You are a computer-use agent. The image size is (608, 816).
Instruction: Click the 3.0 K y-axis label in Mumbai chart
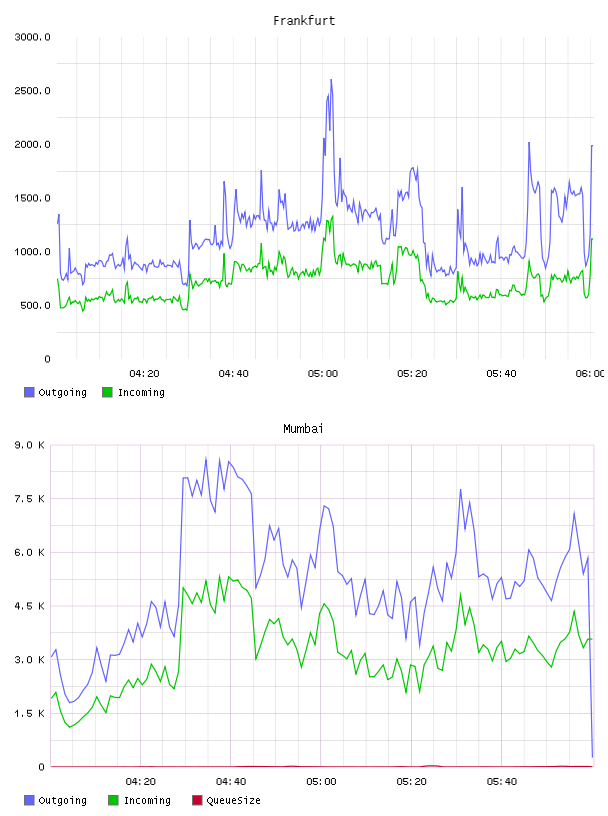30,659
